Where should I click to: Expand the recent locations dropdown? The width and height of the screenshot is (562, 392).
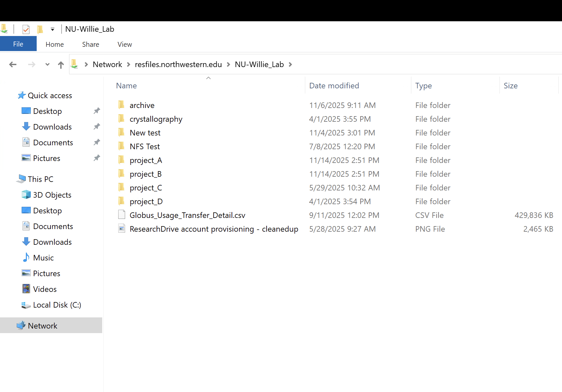(x=47, y=64)
